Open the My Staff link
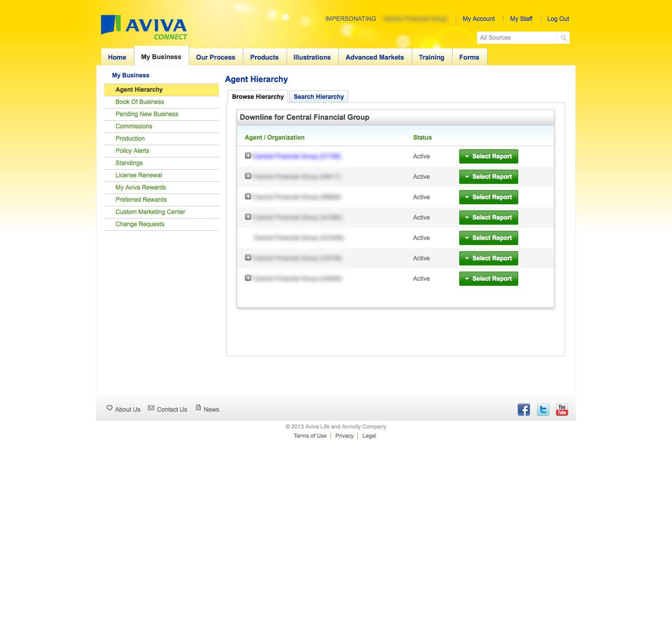672x617 pixels. point(521,19)
